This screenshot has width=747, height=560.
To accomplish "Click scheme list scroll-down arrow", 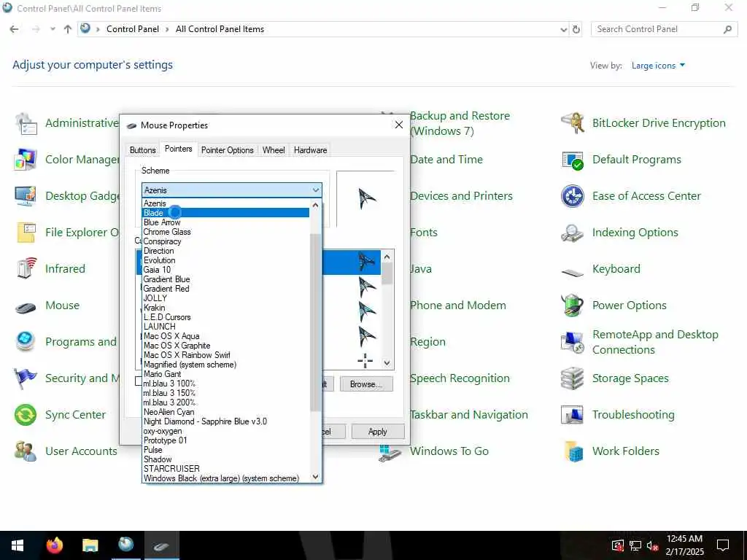I will point(315,477).
